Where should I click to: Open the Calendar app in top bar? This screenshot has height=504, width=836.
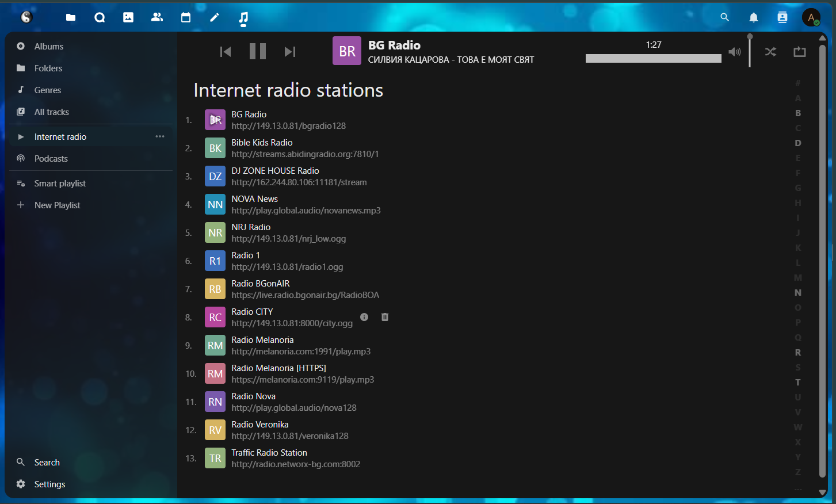[186, 18]
